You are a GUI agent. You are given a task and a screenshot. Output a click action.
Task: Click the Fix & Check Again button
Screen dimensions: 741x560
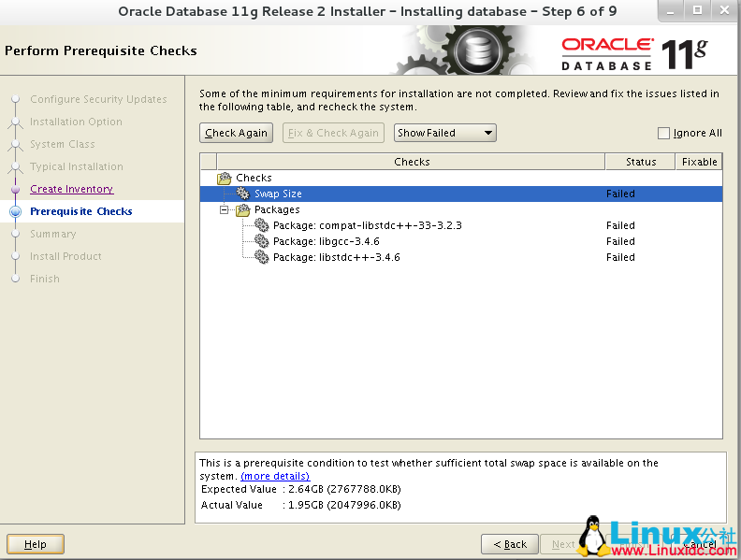click(x=333, y=133)
